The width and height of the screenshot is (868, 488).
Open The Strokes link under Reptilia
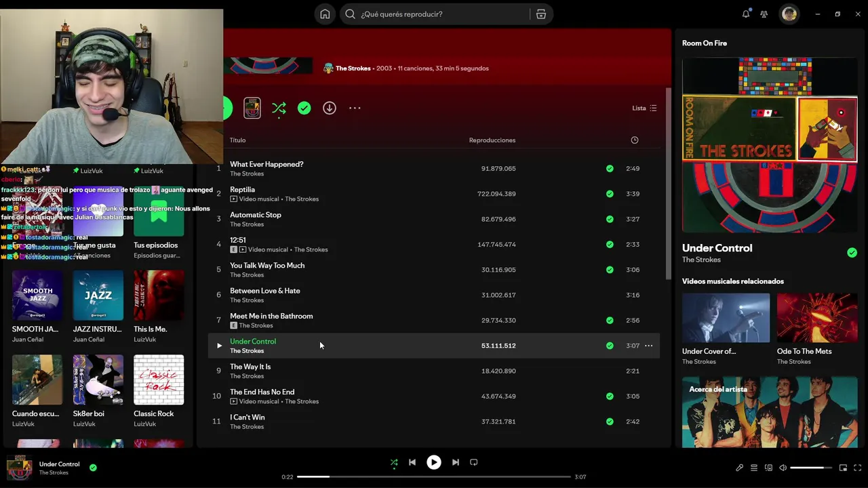coord(302,199)
